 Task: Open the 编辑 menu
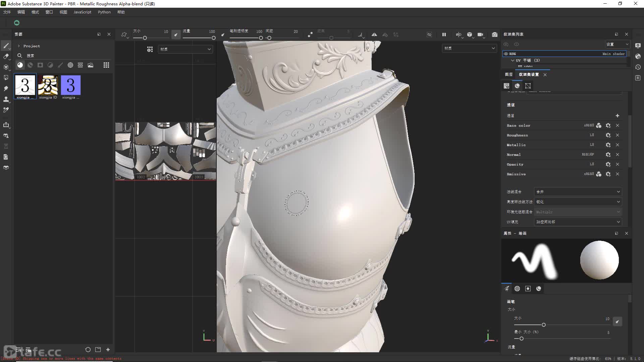click(x=21, y=12)
